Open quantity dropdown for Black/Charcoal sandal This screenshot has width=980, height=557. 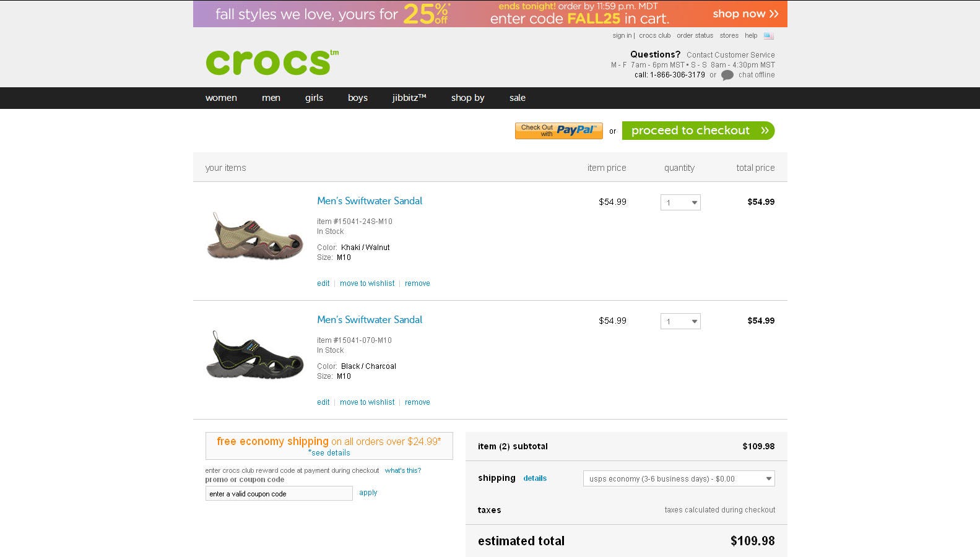pos(680,321)
